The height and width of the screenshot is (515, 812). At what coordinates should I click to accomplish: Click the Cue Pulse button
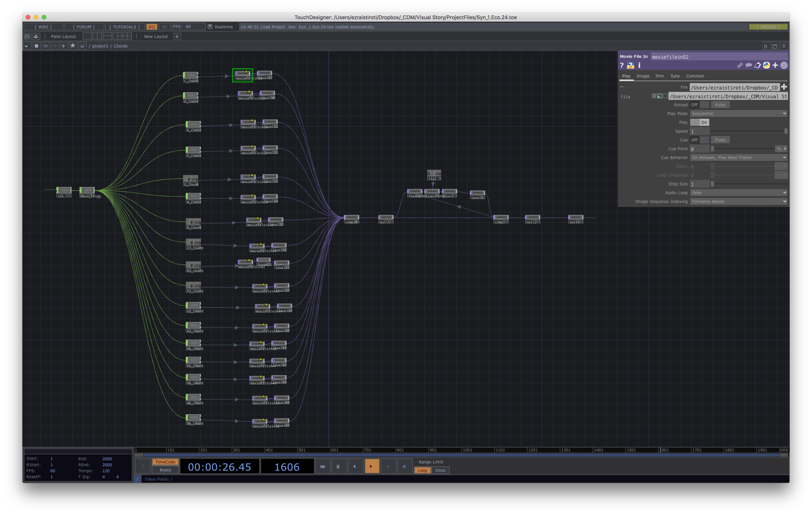click(720, 140)
